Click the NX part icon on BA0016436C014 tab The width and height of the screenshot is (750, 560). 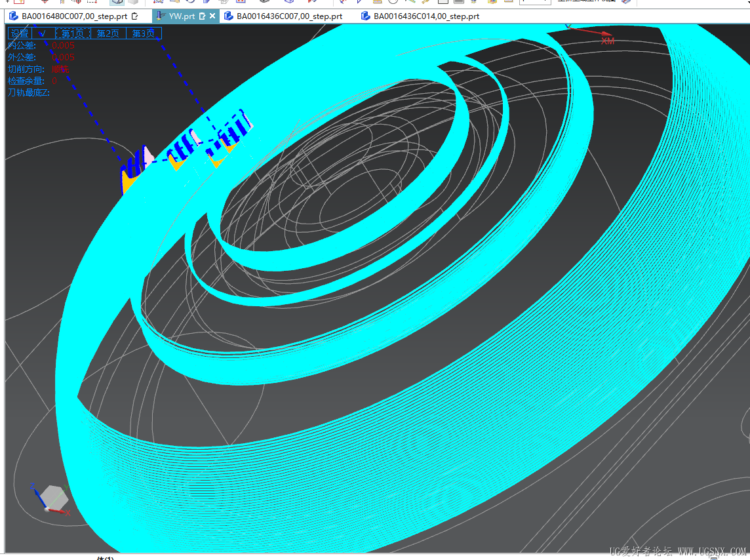tap(365, 16)
